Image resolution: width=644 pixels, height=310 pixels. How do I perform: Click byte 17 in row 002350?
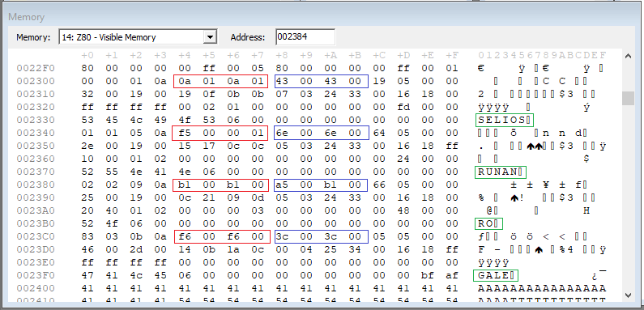(209, 146)
